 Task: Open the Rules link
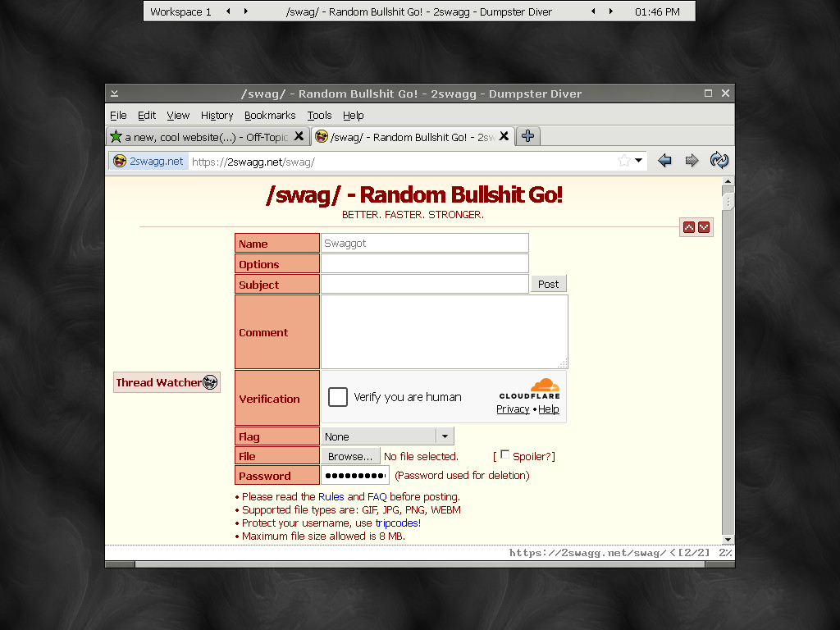(331, 496)
